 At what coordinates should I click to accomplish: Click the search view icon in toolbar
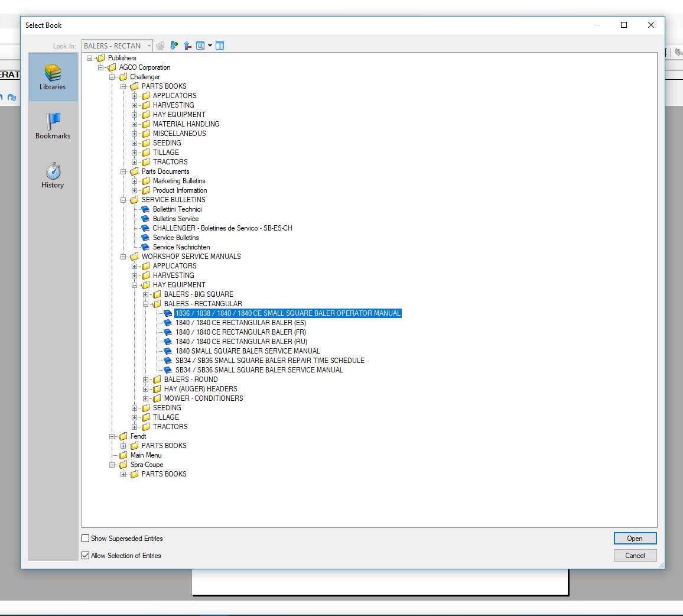[200, 46]
